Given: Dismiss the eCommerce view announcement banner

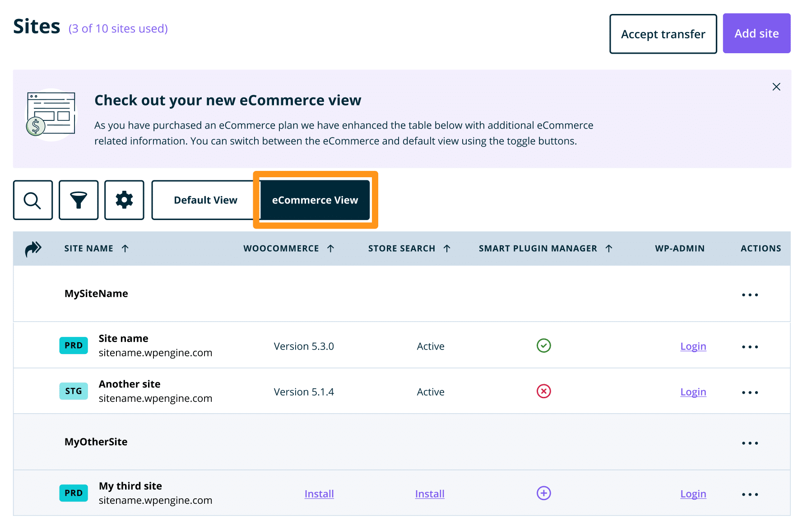Looking at the screenshot, I should tap(776, 87).
